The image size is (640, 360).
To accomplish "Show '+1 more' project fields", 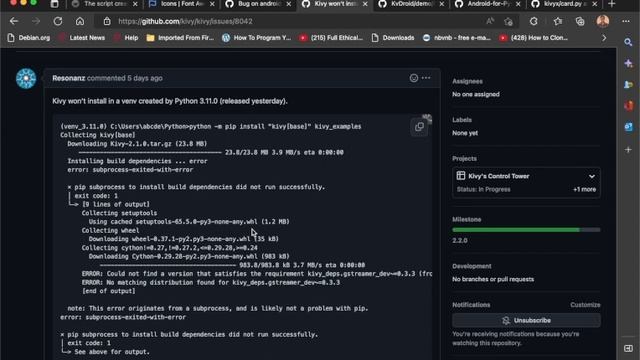I will click(584, 189).
